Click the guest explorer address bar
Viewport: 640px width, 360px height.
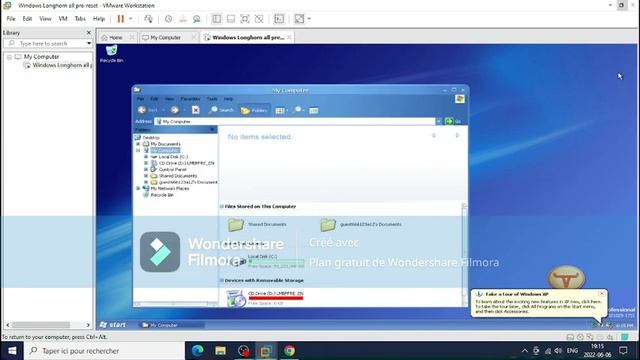295,122
